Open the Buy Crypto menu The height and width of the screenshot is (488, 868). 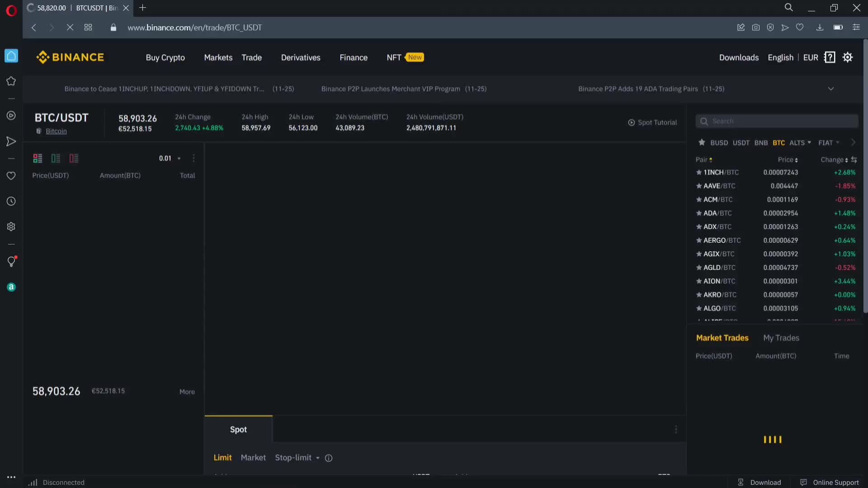coord(165,57)
